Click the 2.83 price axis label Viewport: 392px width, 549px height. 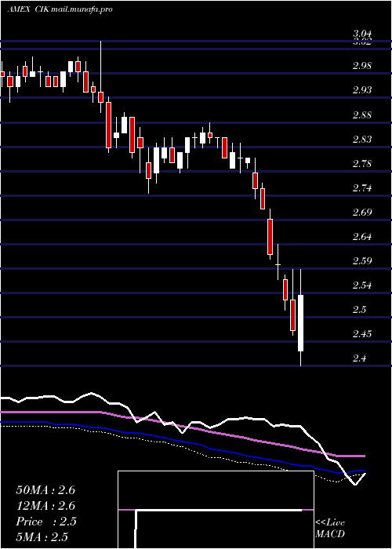[362, 140]
